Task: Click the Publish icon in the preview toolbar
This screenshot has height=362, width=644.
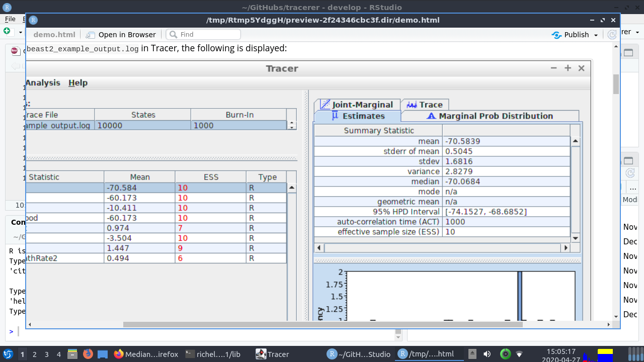Action: pos(556,34)
